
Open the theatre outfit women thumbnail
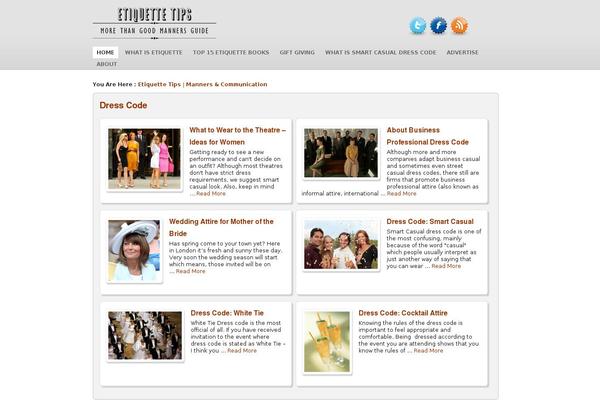pyautogui.click(x=144, y=159)
